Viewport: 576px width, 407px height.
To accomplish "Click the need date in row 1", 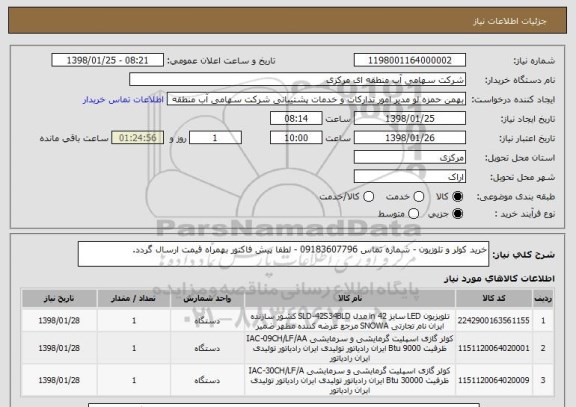I will click(59, 321).
